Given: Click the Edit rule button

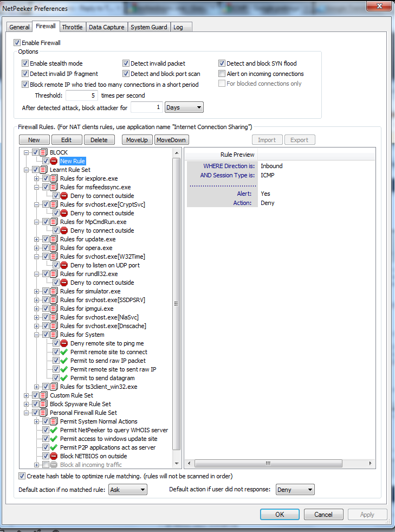Looking at the screenshot, I should click(x=67, y=140).
